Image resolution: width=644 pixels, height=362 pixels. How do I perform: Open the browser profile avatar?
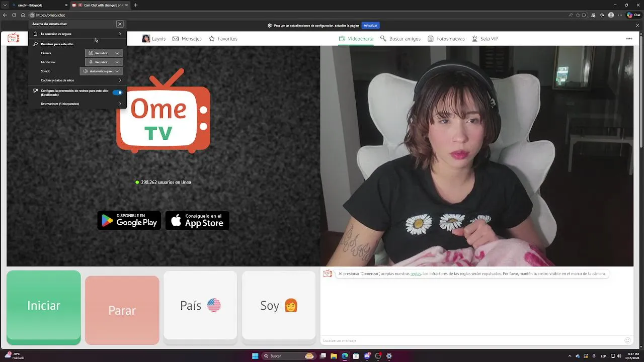pos(611,15)
